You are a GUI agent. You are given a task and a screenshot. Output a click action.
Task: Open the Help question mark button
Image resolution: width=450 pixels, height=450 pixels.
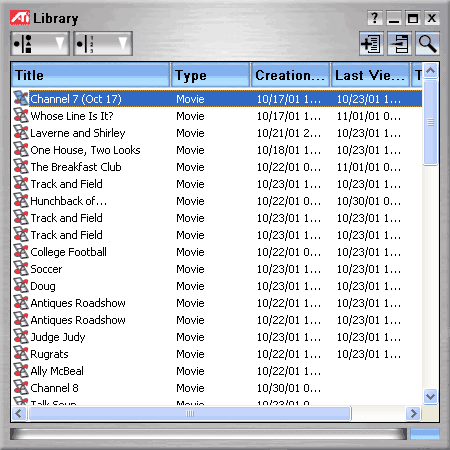[x=375, y=18]
